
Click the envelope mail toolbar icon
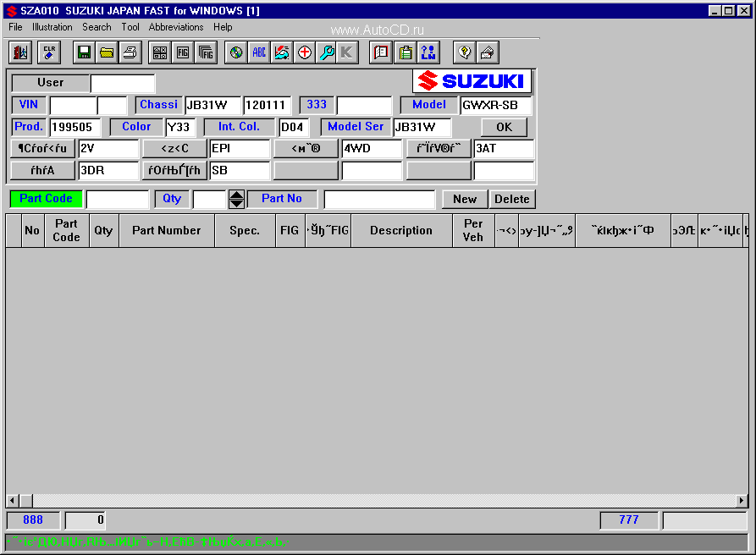488,52
